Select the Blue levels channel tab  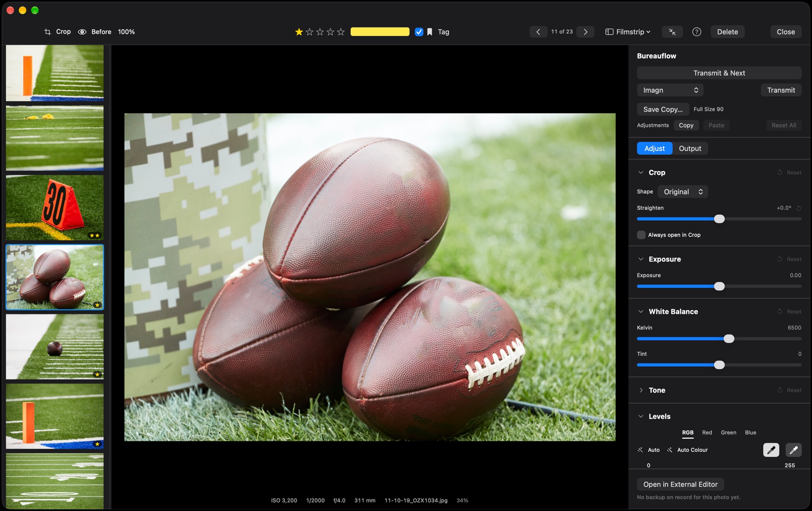[x=750, y=432]
